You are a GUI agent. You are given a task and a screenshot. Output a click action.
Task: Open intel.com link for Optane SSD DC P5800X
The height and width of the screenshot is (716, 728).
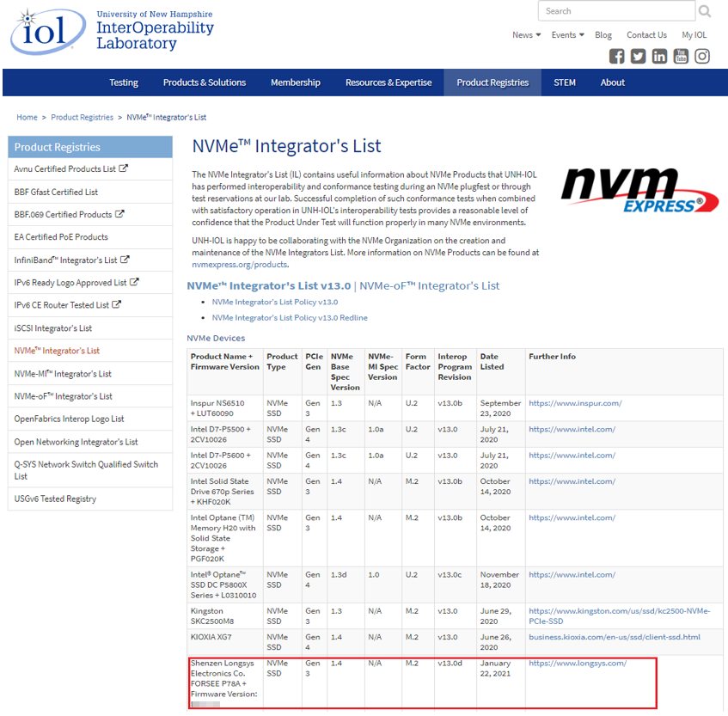[x=572, y=574]
